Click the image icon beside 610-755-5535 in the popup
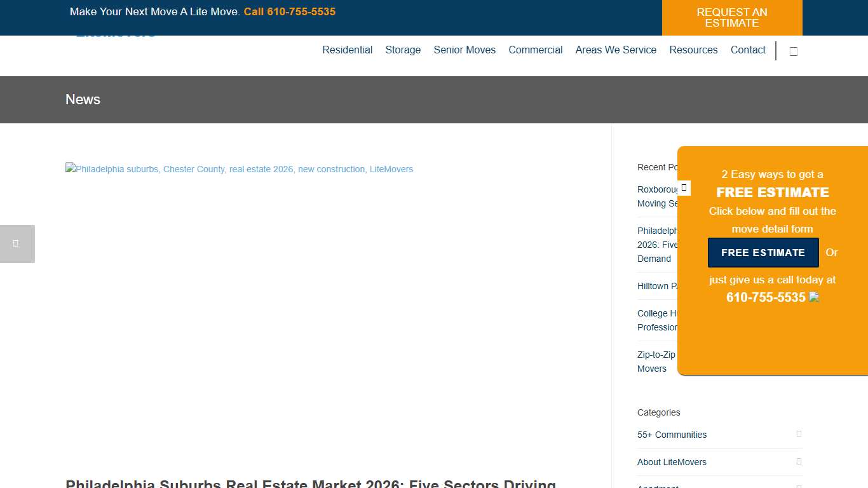This screenshot has width=868, height=488. pyautogui.click(x=813, y=297)
